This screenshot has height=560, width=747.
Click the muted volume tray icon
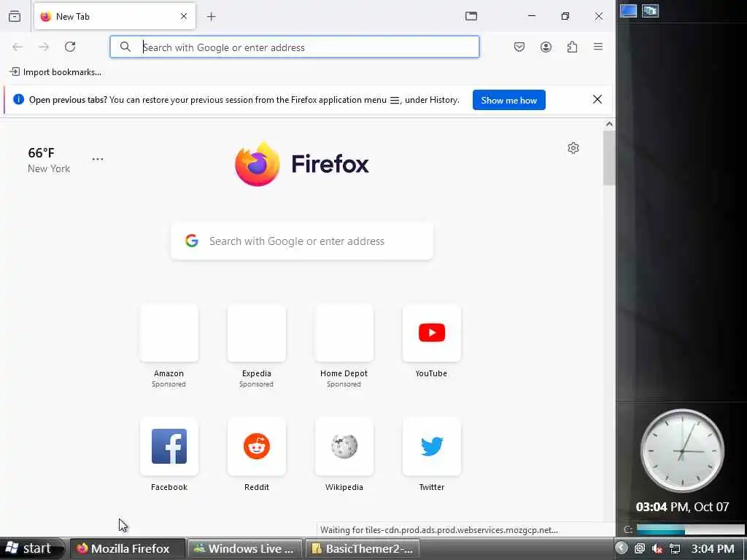click(x=657, y=548)
